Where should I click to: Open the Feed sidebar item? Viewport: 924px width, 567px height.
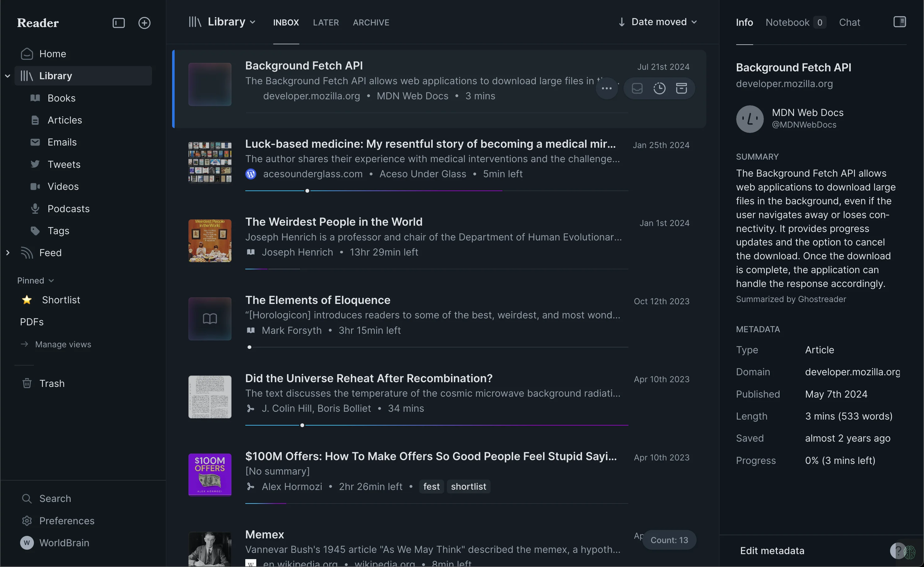click(50, 253)
